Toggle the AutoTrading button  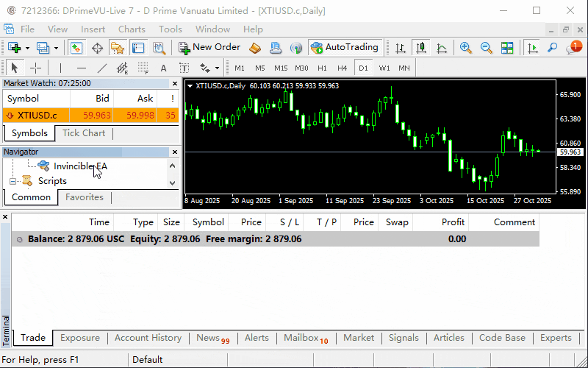point(344,47)
